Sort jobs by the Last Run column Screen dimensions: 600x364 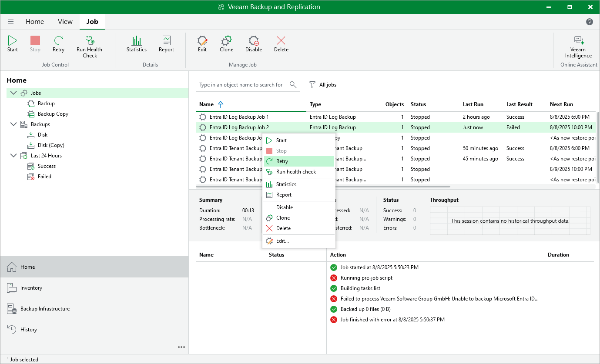click(473, 104)
